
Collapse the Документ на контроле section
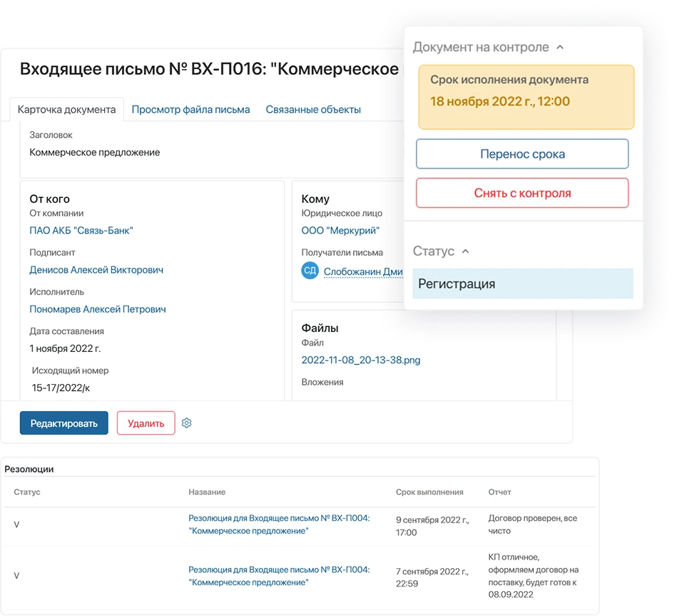coord(558,46)
